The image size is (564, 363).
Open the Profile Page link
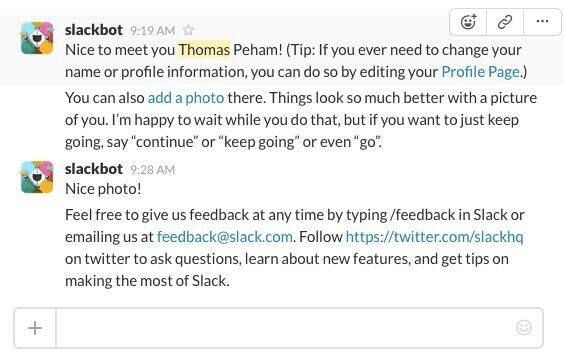point(481,72)
